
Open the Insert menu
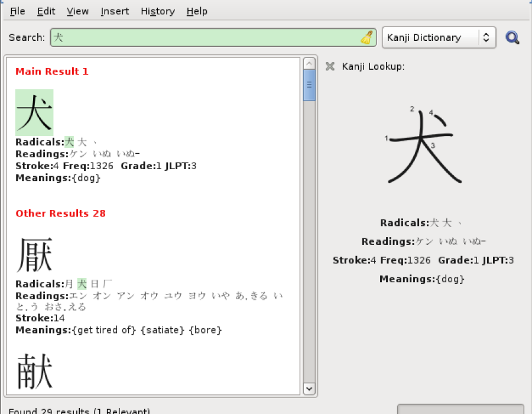(115, 11)
